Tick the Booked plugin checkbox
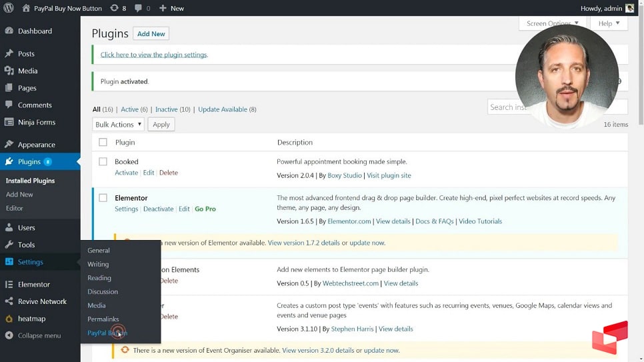The height and width of the screenshot is (362, 644). (103, 161)
